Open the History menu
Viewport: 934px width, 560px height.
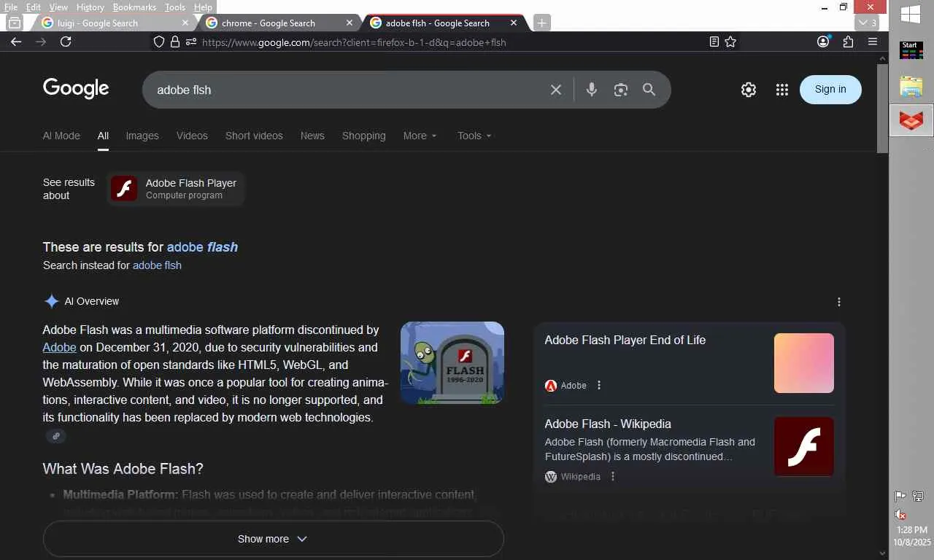point(90,7)
